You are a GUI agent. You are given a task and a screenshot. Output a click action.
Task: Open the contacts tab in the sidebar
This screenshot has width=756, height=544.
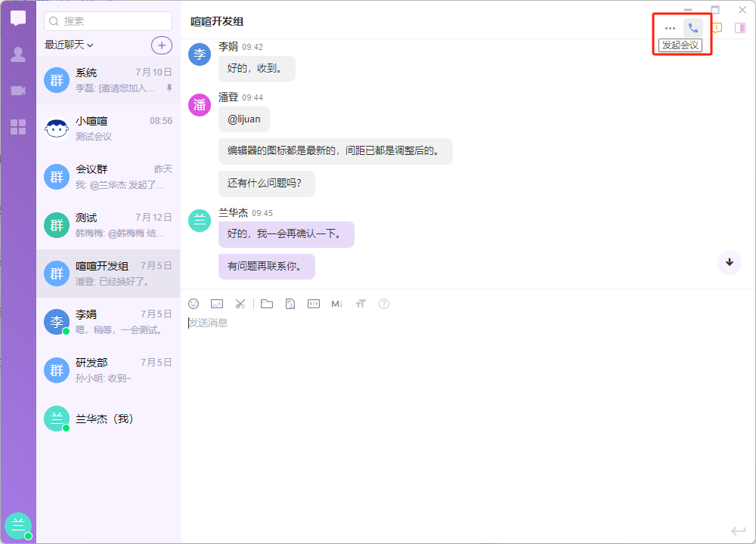(x=18, y=54)
